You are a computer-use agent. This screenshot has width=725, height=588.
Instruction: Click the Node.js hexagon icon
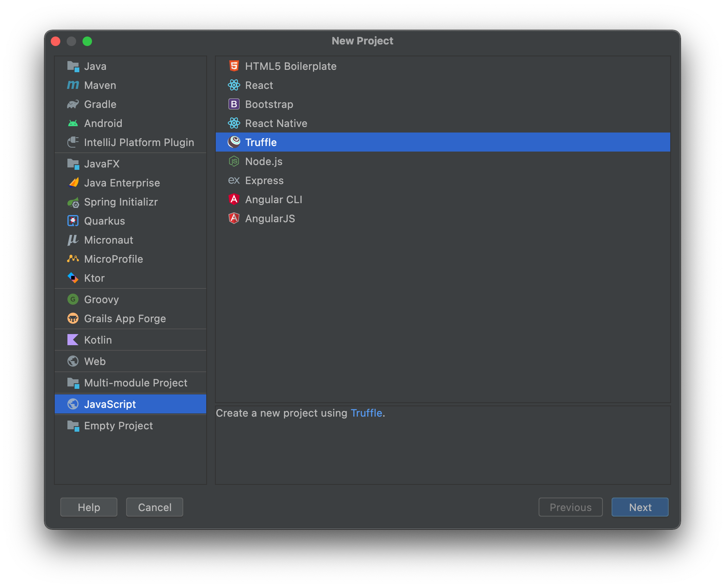click(x=234, y=161)
